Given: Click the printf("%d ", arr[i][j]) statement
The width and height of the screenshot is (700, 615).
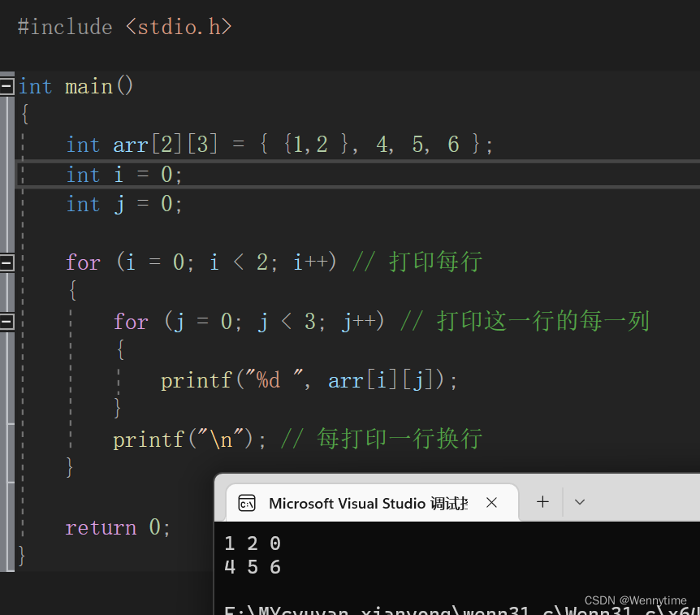Looking at the screenshot, I should (x=309, y=380).
